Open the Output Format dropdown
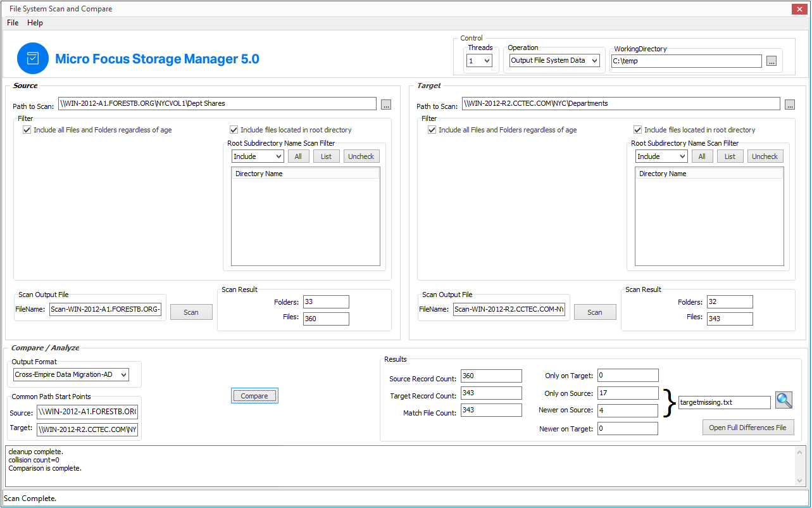 71,375
